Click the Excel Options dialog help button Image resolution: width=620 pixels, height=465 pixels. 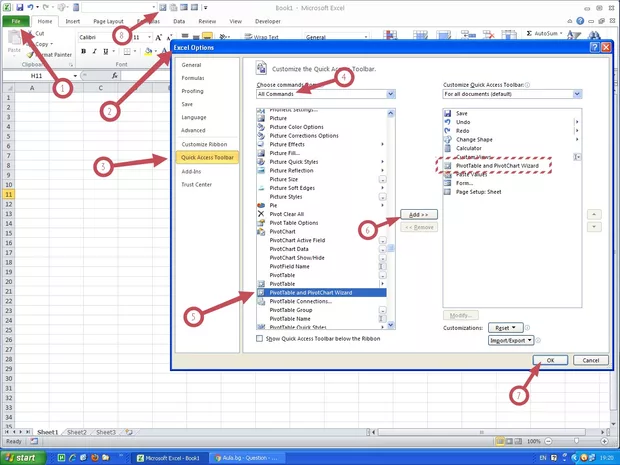click(x=594, y=47)
